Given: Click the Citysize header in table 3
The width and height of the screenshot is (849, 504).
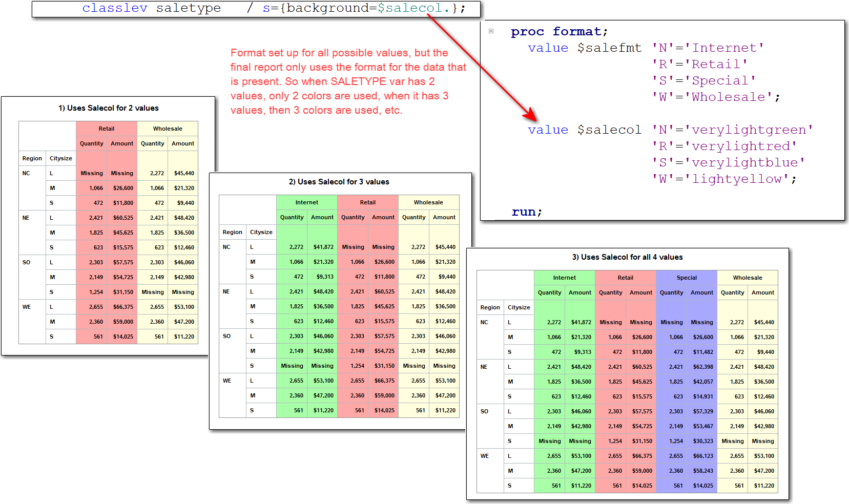Looking at the screenshot, I should coord(519,307).
